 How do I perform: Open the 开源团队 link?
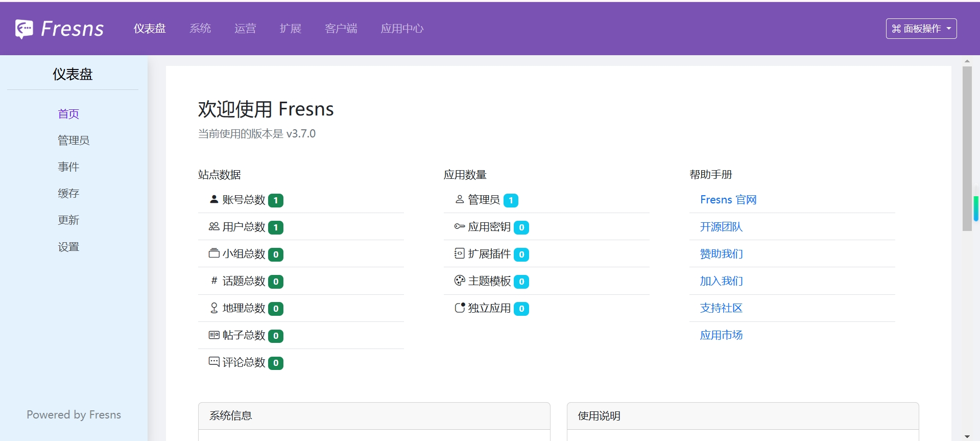(x=721, y=227)
